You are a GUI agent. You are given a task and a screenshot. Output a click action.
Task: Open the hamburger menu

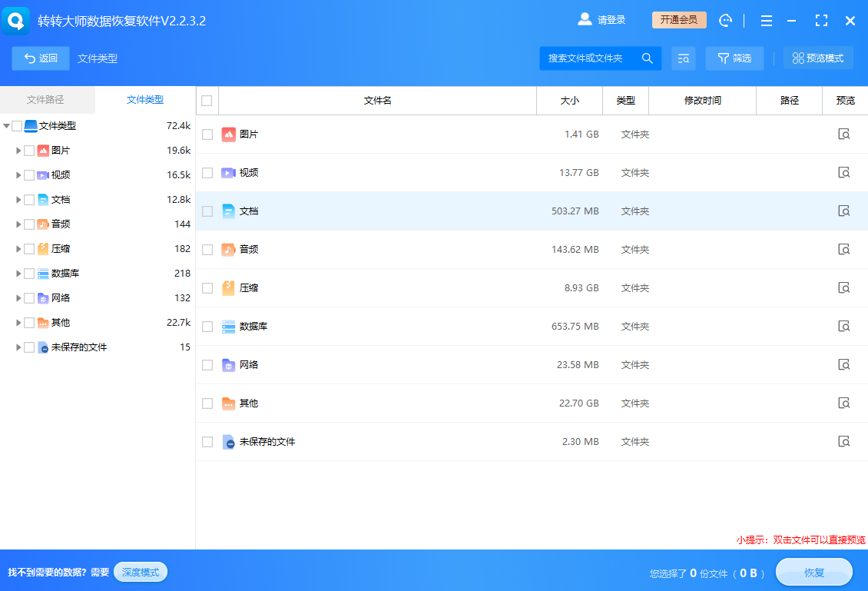(766, 20)
